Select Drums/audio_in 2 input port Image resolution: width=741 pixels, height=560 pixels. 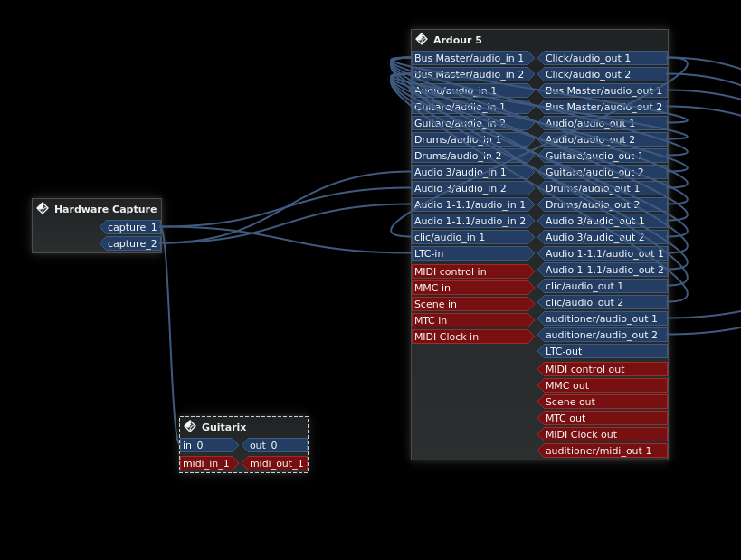pos(473,156)
